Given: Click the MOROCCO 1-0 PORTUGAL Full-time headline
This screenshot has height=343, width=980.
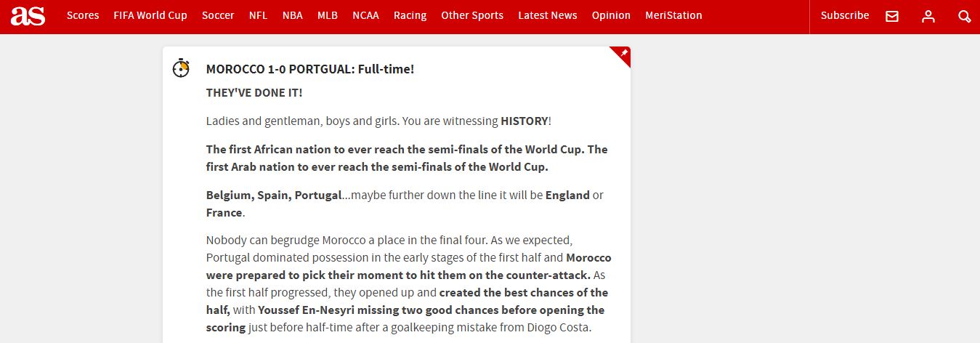Looking at the screenshot, I should 310,69.
